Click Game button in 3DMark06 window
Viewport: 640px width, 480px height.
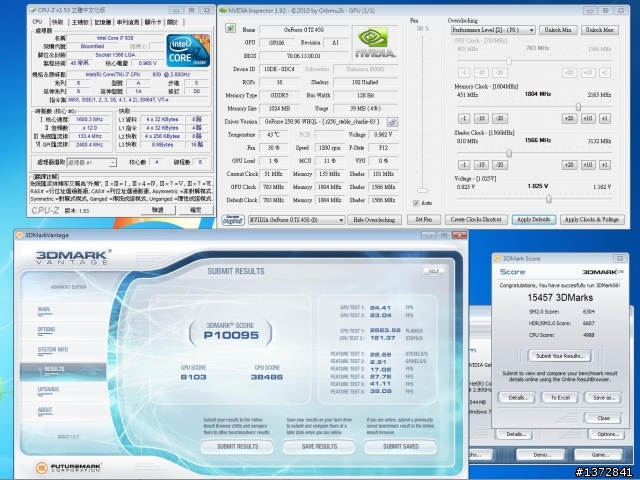[599, 455]
